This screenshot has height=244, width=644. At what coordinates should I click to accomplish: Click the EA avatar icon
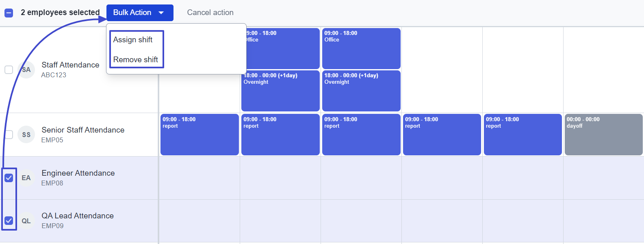click(x=26, y=178)
